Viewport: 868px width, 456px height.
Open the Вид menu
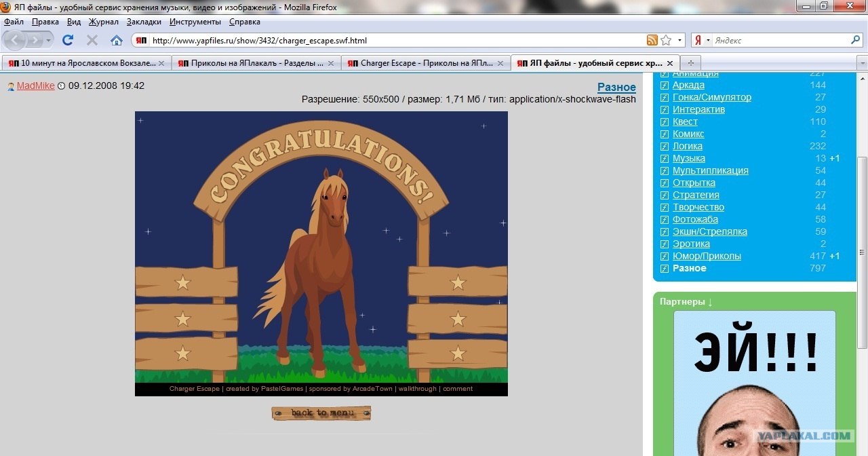tap(74, 22)
